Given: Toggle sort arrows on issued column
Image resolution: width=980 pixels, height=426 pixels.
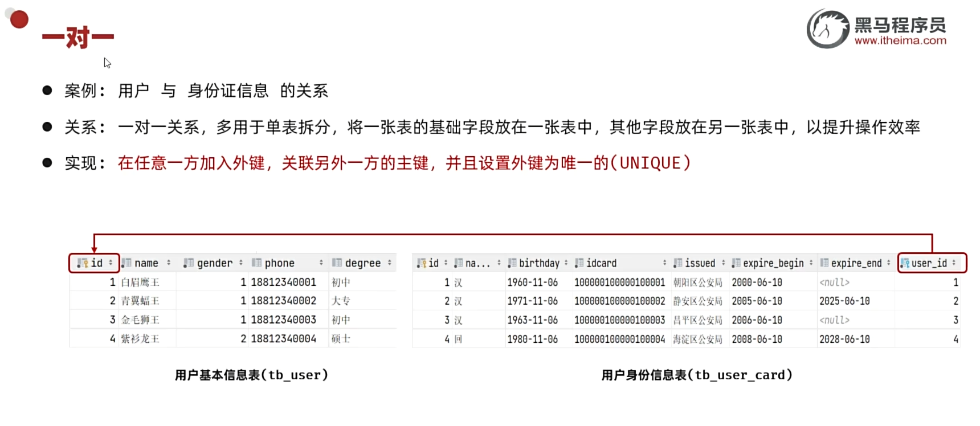Looking at the screenshot, I should point(724,263).
